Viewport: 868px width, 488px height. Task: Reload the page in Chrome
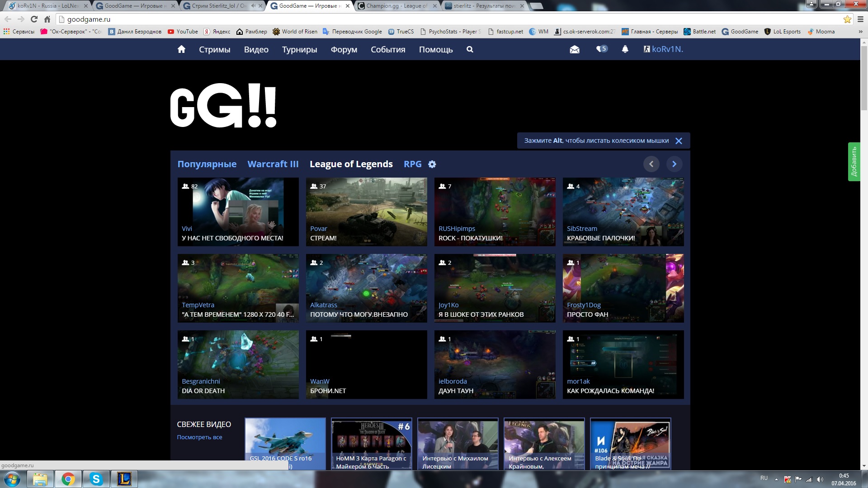34,19
